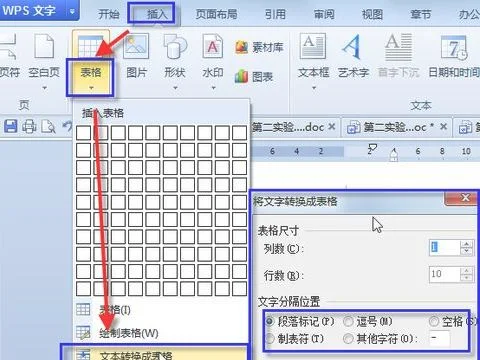
Task: Click the insert table icon beside 表格(I)
Action: [83, 310]
